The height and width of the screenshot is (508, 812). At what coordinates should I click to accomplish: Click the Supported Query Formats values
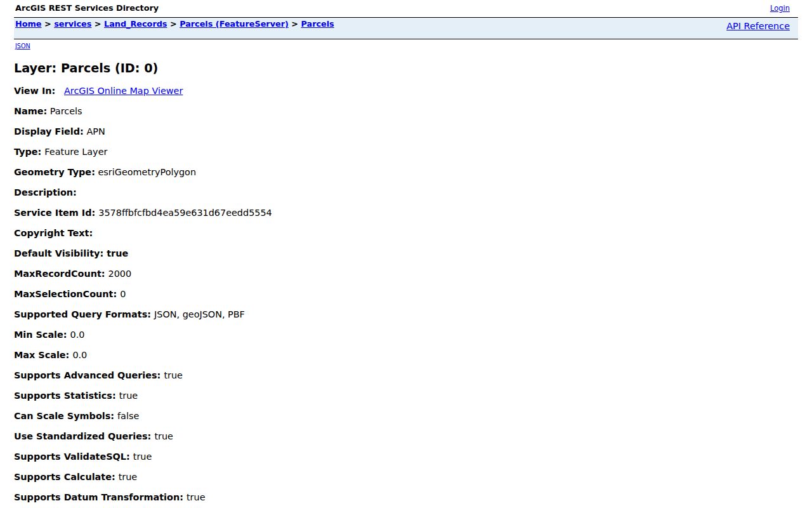pos(199,314)
